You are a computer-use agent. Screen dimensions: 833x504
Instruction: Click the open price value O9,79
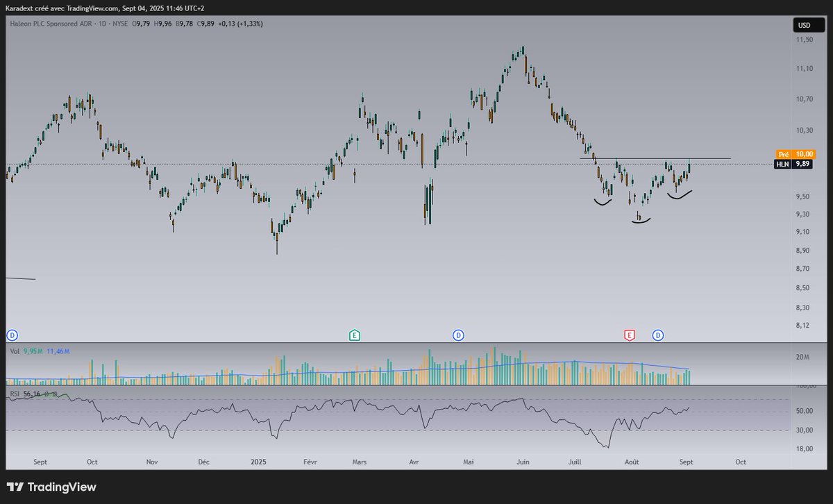coord(141,24)
